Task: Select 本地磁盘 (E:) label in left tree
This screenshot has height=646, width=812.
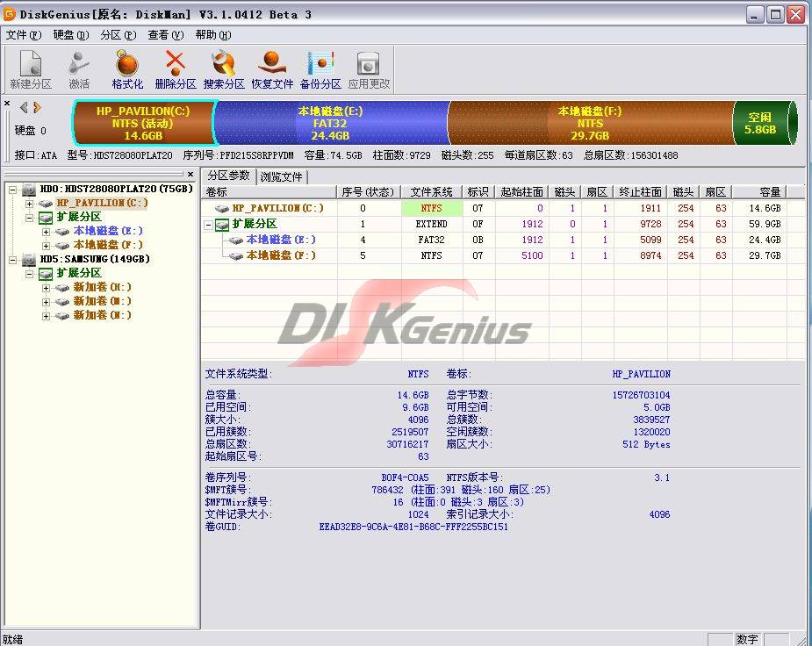Action: [x=108, y=232]
